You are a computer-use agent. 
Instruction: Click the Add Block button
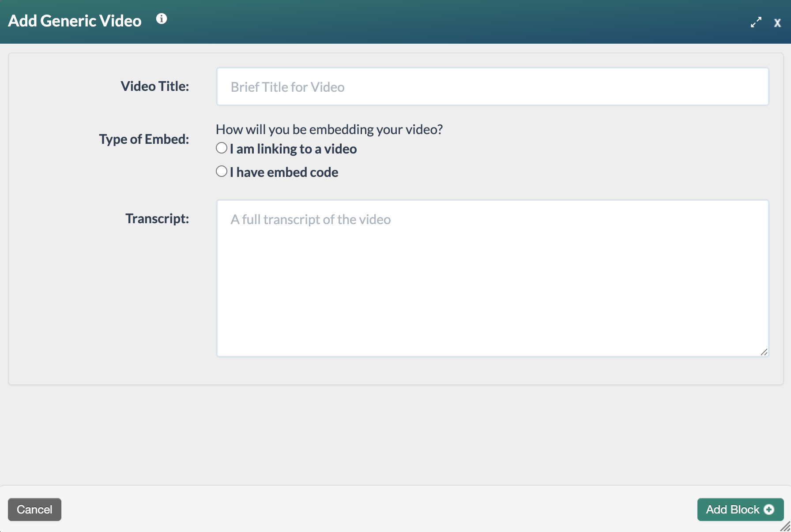coord(740,510)
